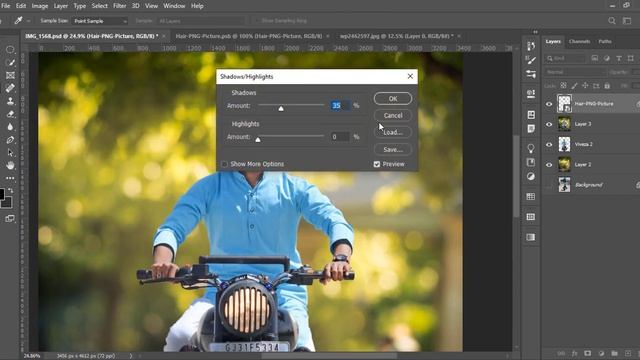Select the Path Selection arrow tool
The width and height of the screenshot is (640, 360).
click(x=10, y=153)
